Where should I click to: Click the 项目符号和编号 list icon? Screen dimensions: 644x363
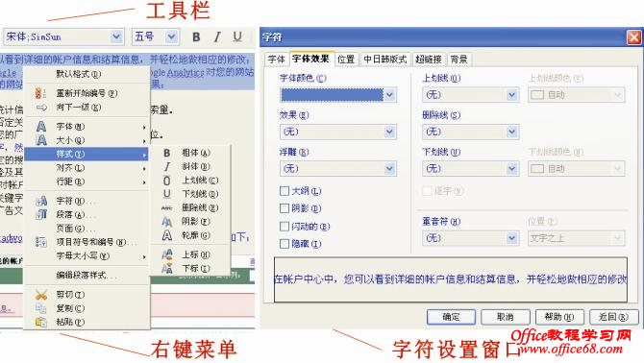(x=41, y=242)
